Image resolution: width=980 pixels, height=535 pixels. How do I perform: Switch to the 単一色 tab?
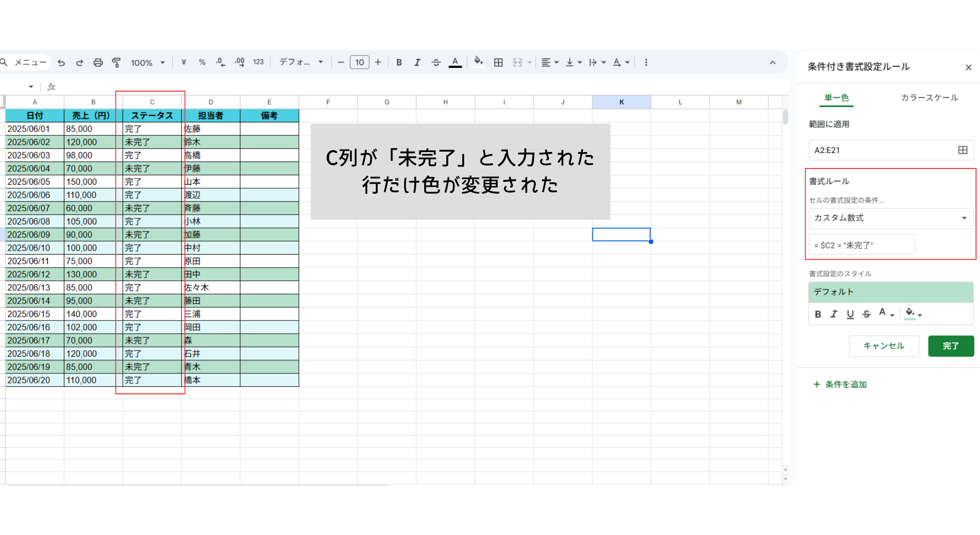coord(836,98)
